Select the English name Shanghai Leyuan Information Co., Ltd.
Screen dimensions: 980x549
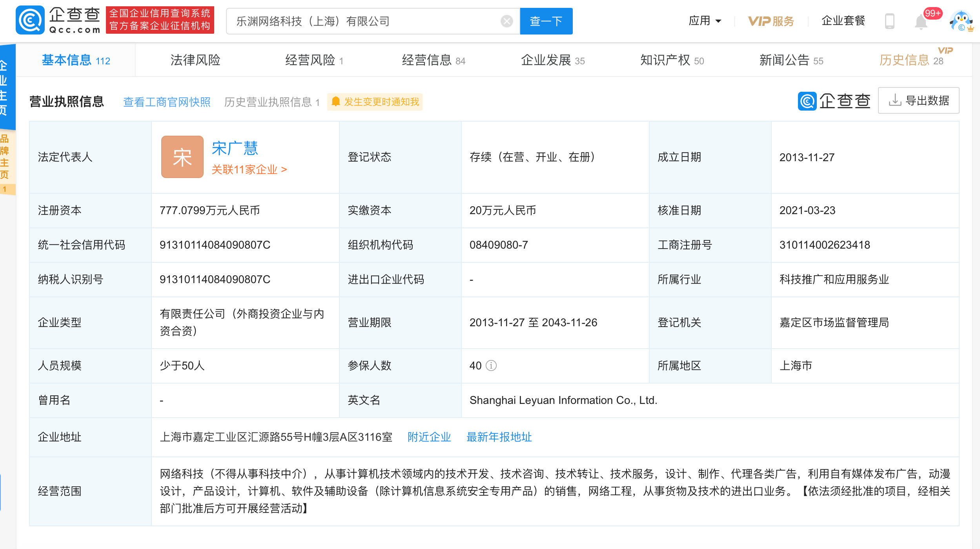[563, 400]
